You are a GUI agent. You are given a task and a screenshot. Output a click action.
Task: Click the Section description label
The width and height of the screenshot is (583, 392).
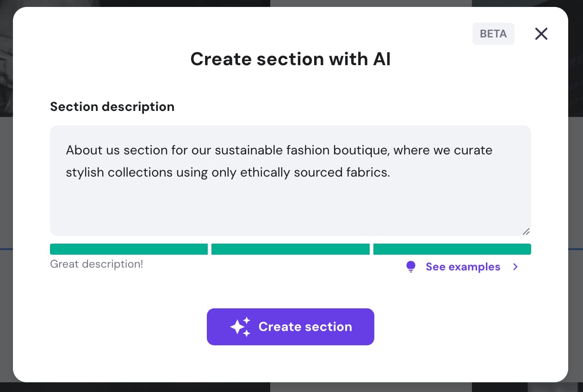(x=112, y=106)
